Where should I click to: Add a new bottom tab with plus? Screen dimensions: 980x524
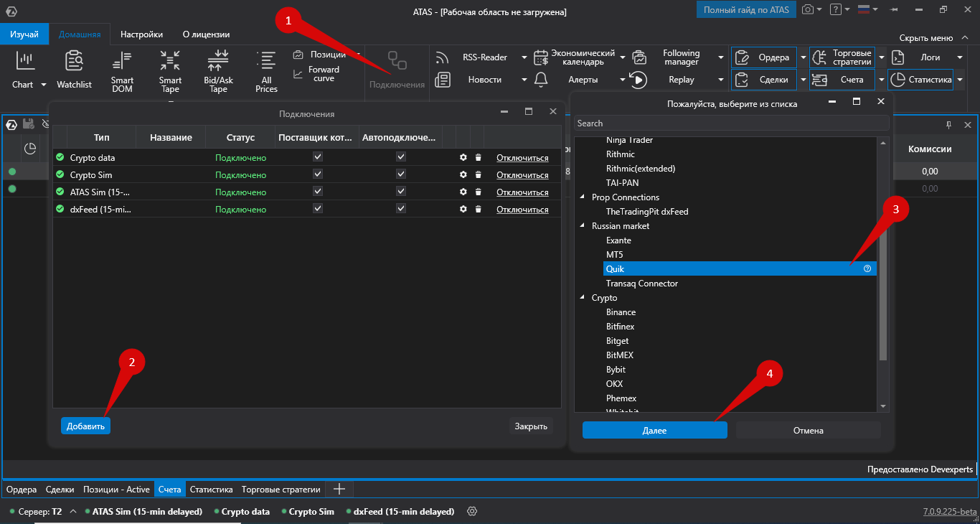(339, 490)
